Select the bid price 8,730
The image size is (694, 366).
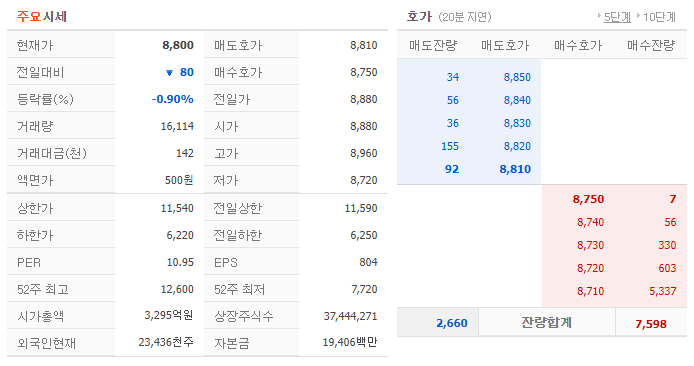(x=590, y=245)
